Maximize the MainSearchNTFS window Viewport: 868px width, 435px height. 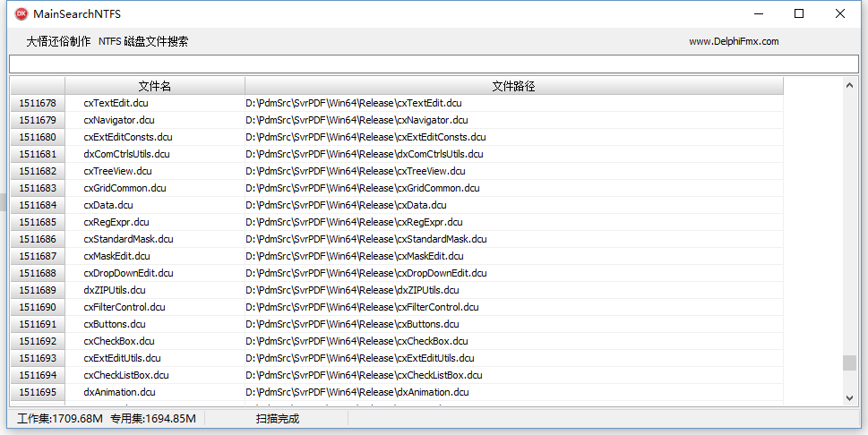pos(799,13)
